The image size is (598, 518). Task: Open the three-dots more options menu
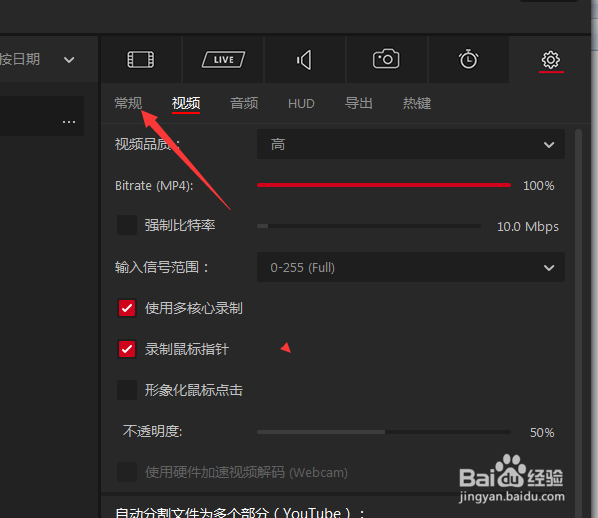click(69, 122)
